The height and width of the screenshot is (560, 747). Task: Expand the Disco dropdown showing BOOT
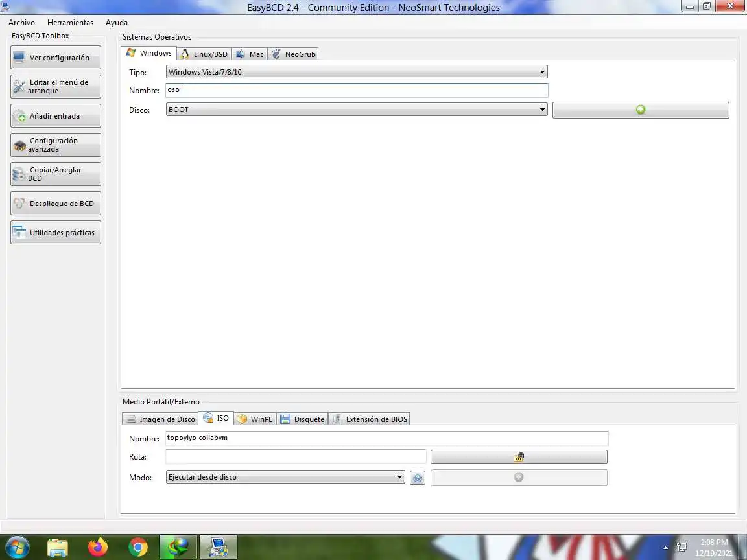pyautogui.click(x=357, y=110)
